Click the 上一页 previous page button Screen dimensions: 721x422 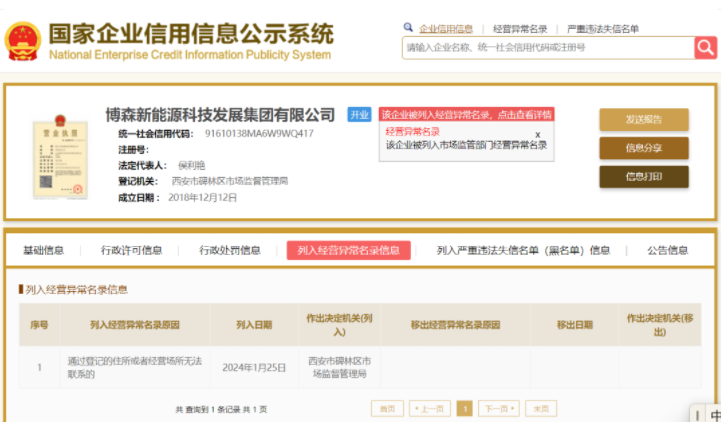click(x=429, y=409)
